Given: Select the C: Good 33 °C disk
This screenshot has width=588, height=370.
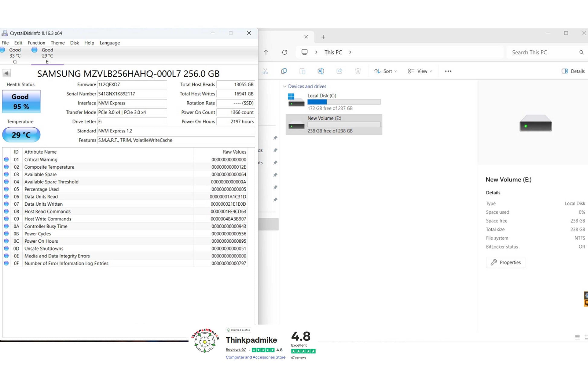Looking at the screenshot, I should coord(15,55).
